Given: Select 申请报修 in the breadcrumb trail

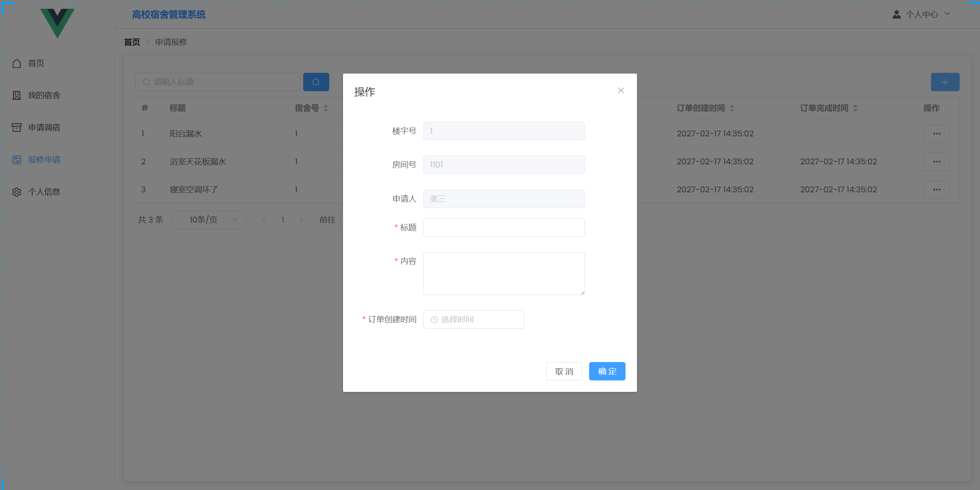Looking at the screenshot, I should click(170, 42).
